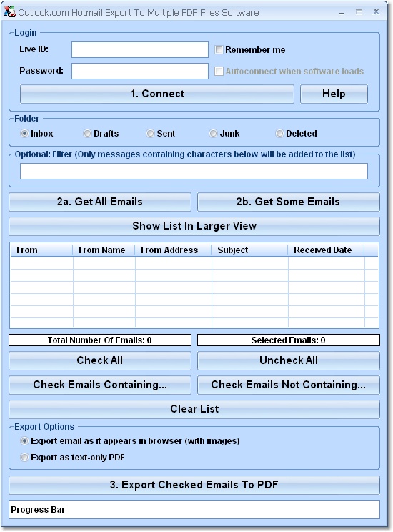Minimize the application window
The image size is (393, 532).
(x=342, y=13)
